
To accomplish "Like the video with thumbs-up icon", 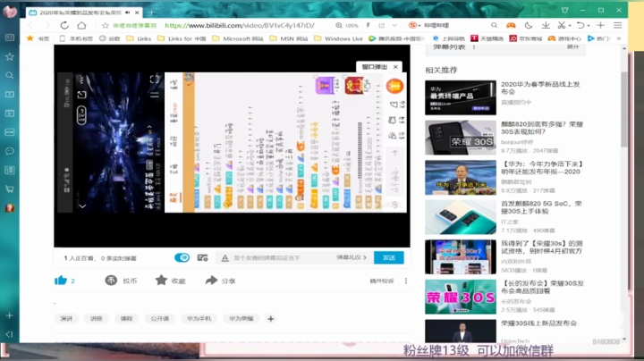I will (61, 281).
